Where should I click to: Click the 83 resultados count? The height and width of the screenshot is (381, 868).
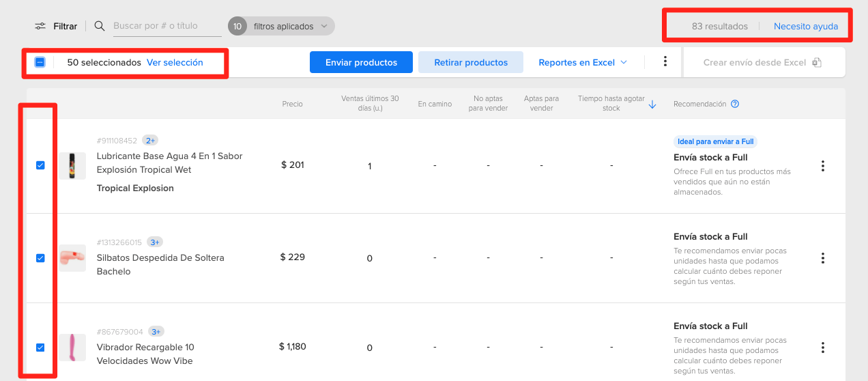pos(720,27)
